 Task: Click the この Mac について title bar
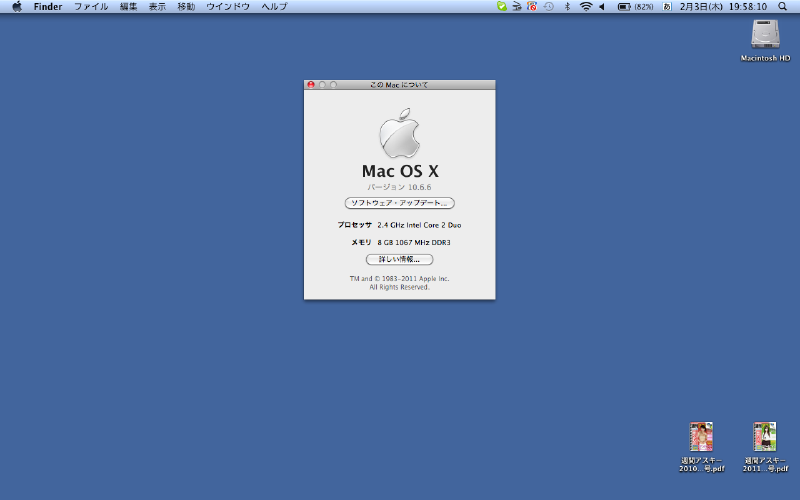[399, 85]
